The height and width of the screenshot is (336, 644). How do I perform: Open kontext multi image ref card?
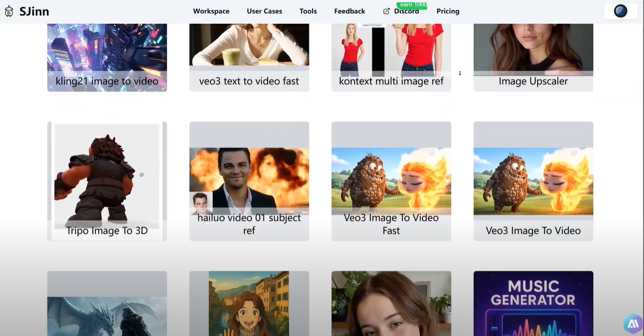click(x=391, y=57)
